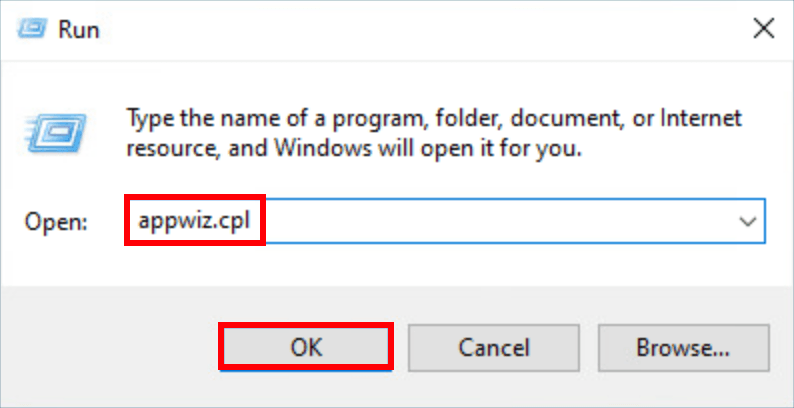Open the Browse... file picker

683,347
